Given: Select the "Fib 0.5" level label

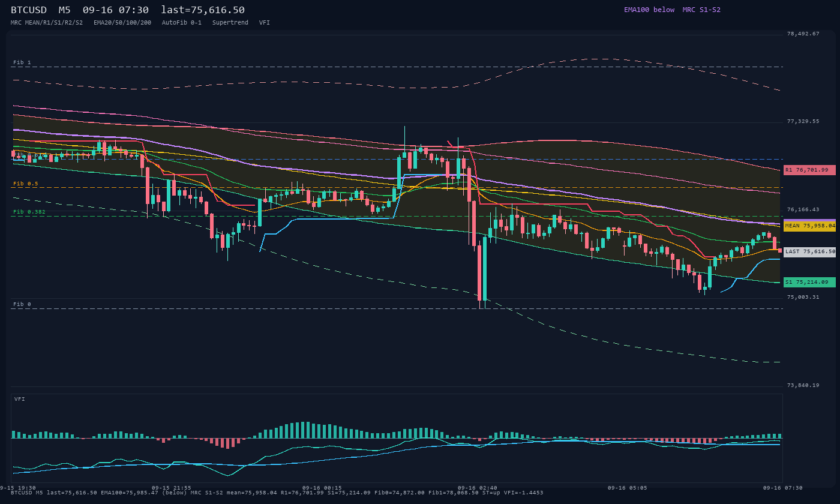Looking at the screenshot, I should coord(26,184).
